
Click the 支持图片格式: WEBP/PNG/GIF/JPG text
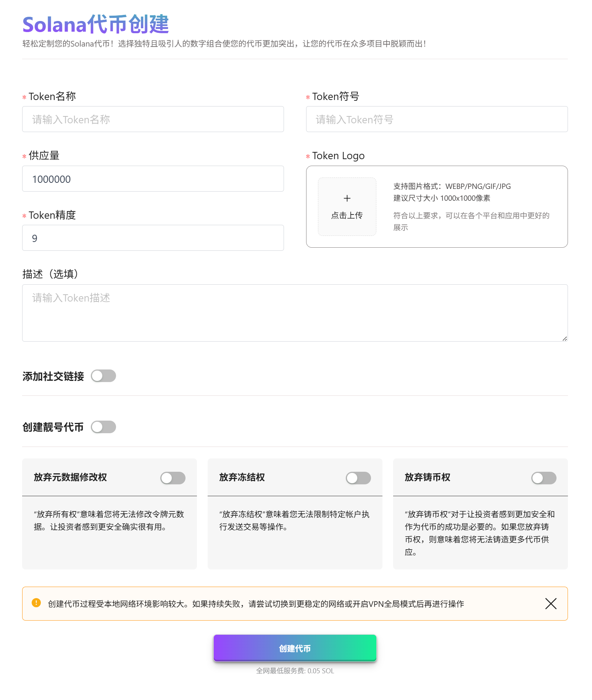coord(452,186)
